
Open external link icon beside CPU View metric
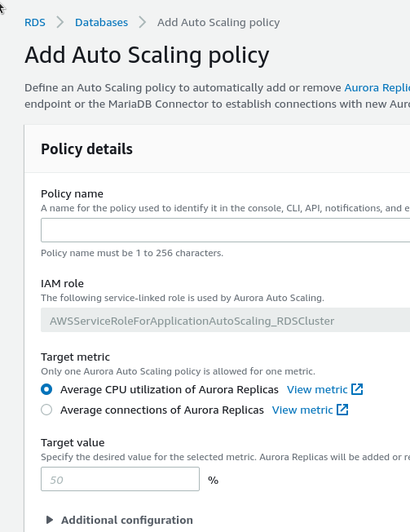click(357, 389)
